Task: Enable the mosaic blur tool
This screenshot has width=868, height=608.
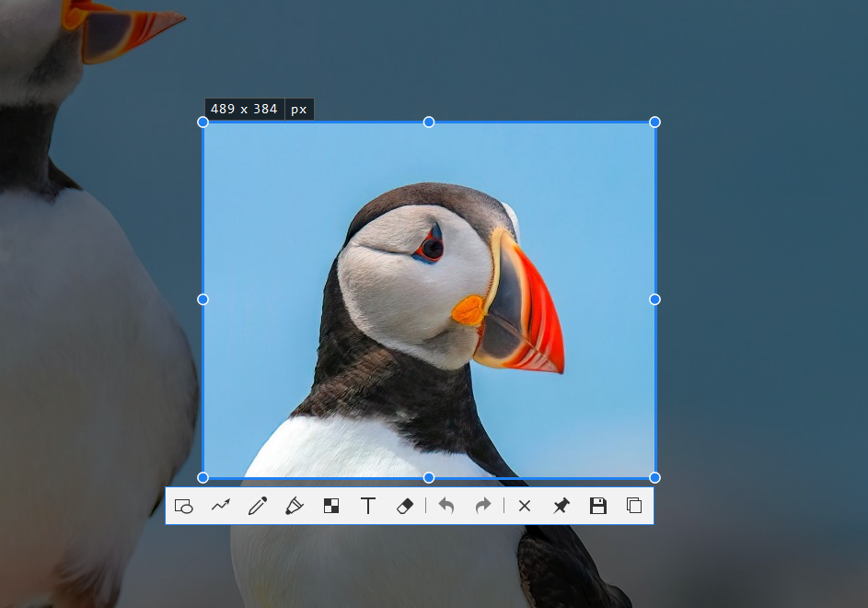Action: pos(331,506)
